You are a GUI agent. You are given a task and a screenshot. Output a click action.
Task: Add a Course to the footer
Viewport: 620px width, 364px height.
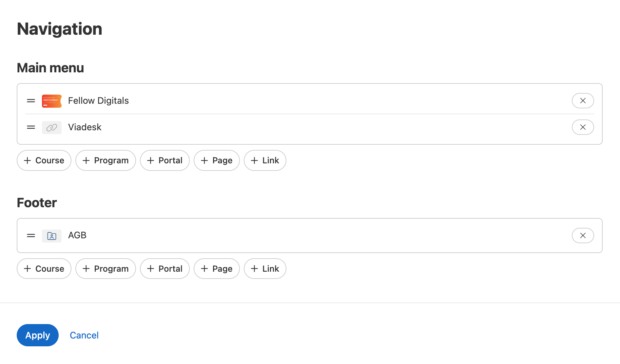(44, 269)
